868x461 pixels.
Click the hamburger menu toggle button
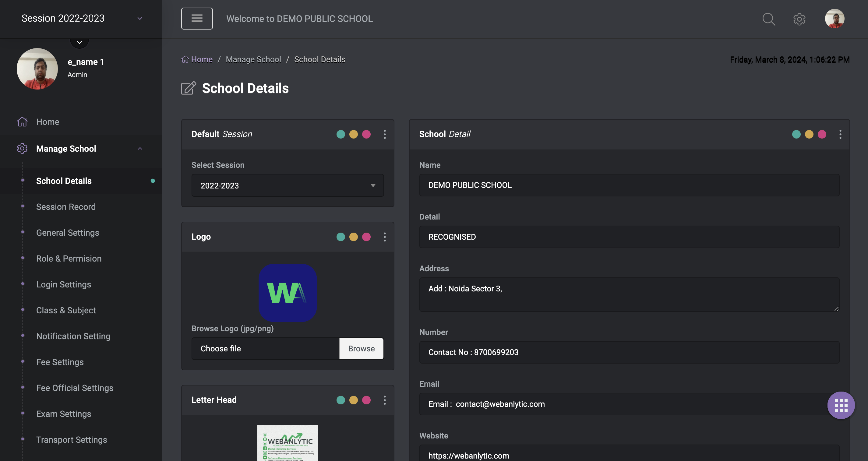tap(197, 19)
